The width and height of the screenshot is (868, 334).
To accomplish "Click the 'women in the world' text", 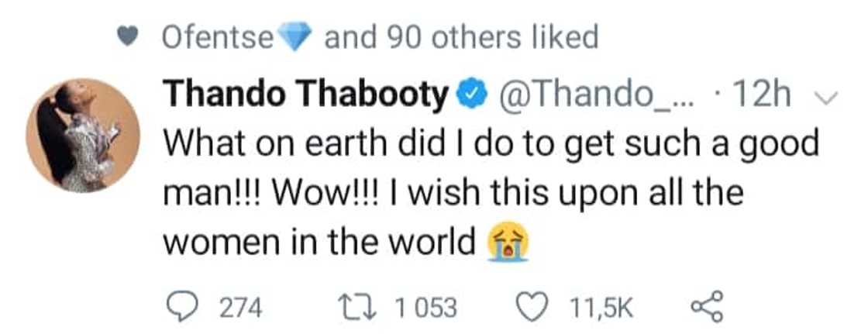I will pos(318,243).
